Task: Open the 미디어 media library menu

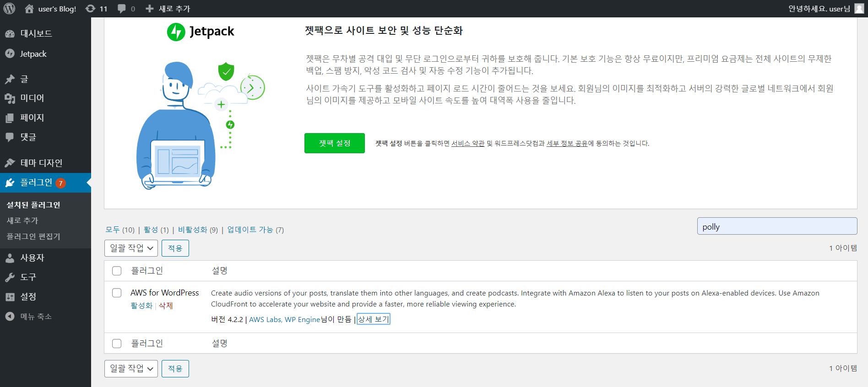Action: coord(32,98)
